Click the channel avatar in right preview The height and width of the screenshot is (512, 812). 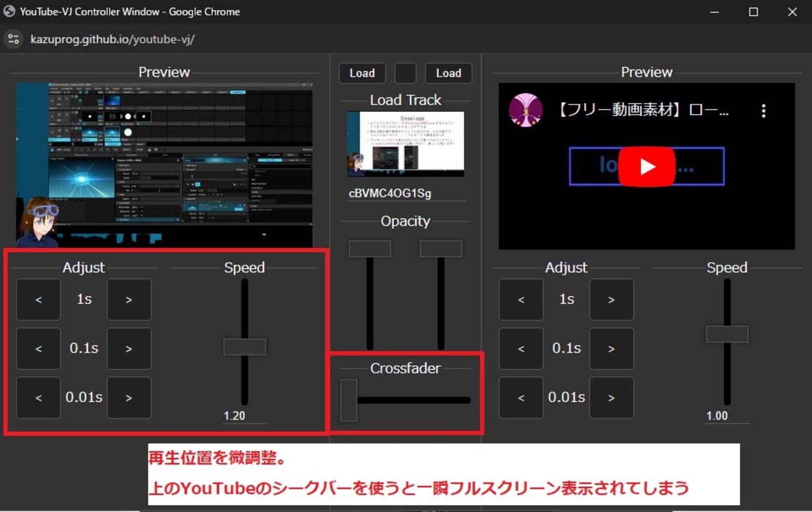(x=525, y=111)
